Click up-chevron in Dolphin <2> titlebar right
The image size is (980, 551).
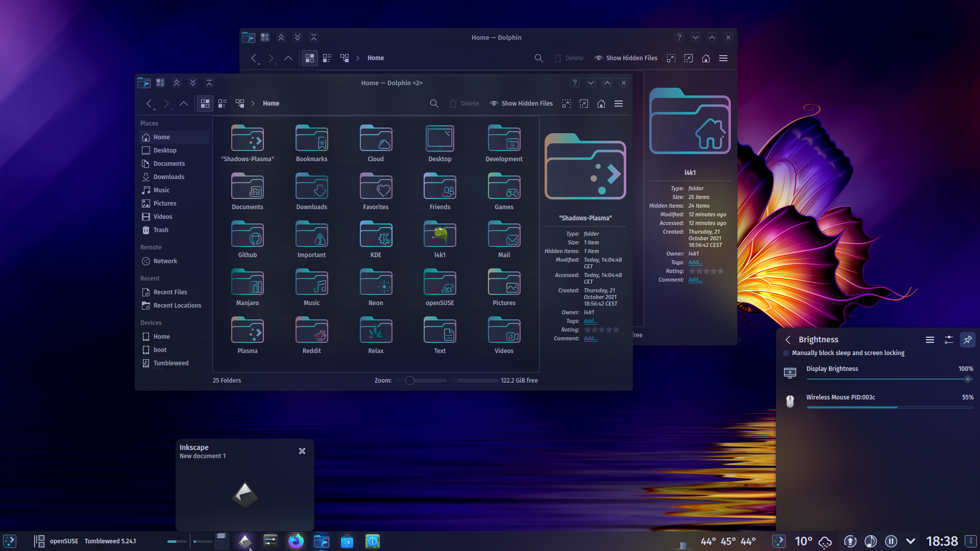pyautogui.click(x=607, y=83)
